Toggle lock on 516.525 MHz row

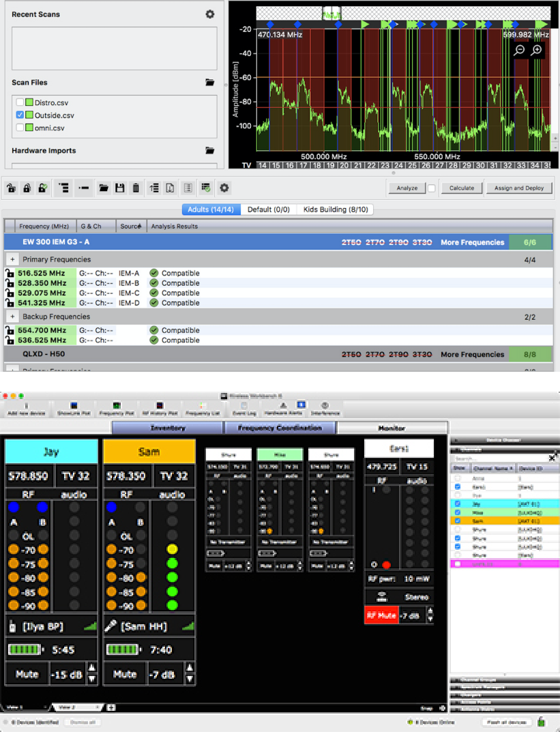10,273
